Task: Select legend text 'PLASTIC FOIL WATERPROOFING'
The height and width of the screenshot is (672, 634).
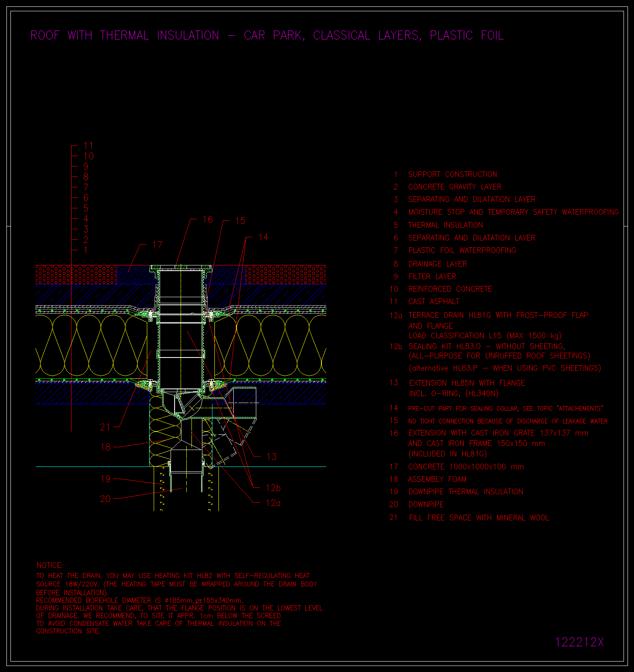Action: coord(462,251)
